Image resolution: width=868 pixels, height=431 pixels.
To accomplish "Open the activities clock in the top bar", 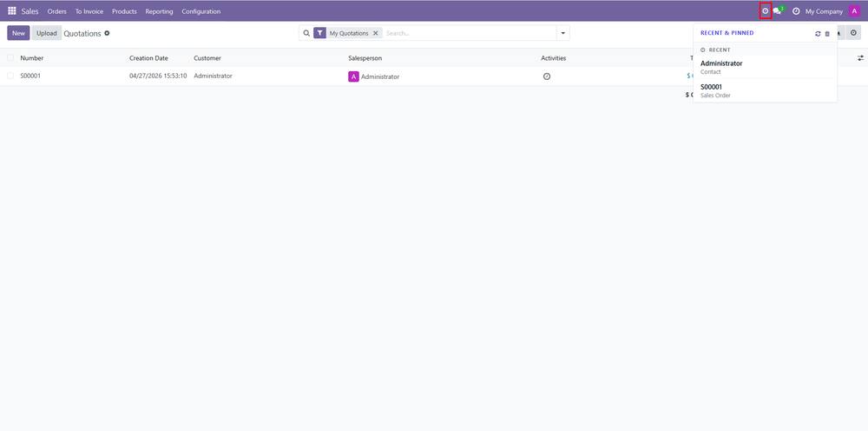I will [796, 11].
